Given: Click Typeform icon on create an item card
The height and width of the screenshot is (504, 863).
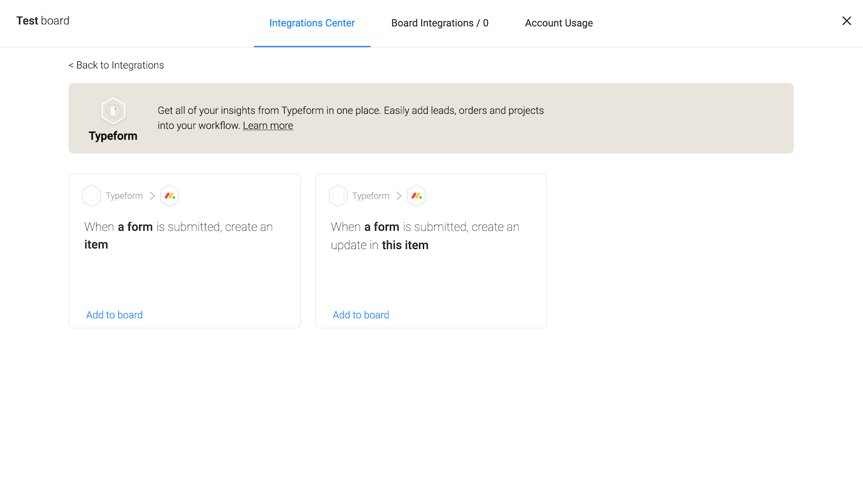Looking at the screenshot, I should click(92, 196).
